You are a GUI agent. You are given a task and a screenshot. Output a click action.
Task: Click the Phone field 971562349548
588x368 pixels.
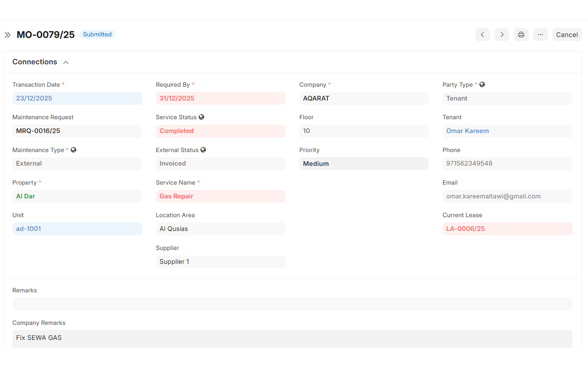point(507,163)
